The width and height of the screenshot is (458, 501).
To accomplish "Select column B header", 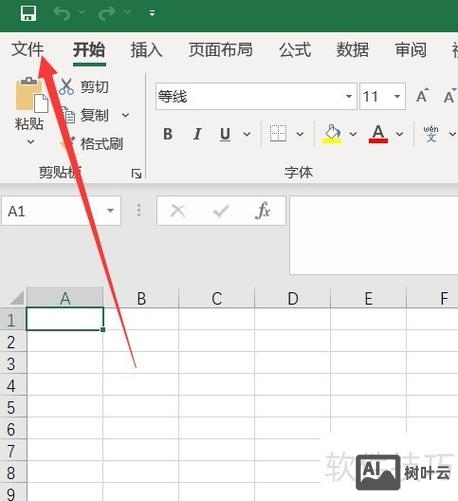I will 141,298.
